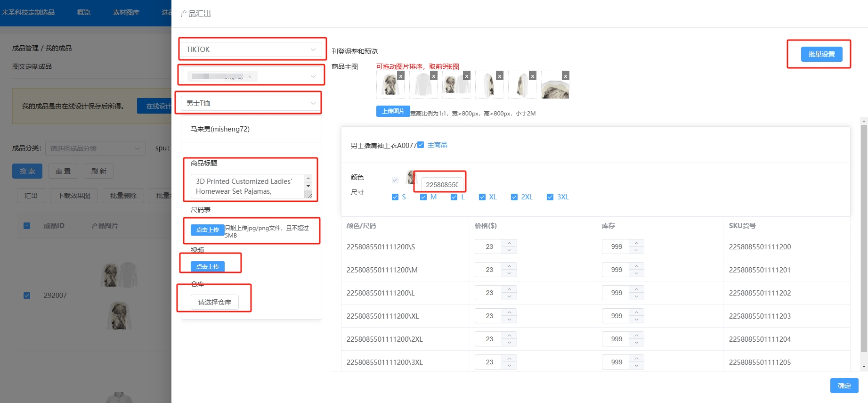Delete the second main image thumbnail
The width and height of the screenshot is (868, 403).
coord(433,76)
